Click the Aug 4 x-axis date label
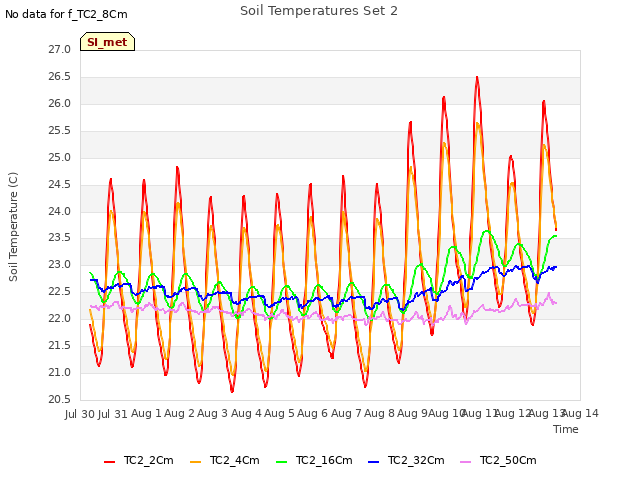 click(x=246, y=414)
